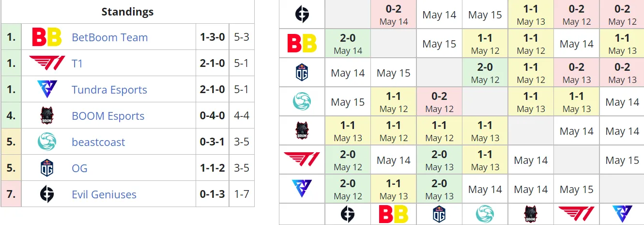644x225 pixels.
Task: Click the beastcoast logo in standings
Action: coord(47,142)
